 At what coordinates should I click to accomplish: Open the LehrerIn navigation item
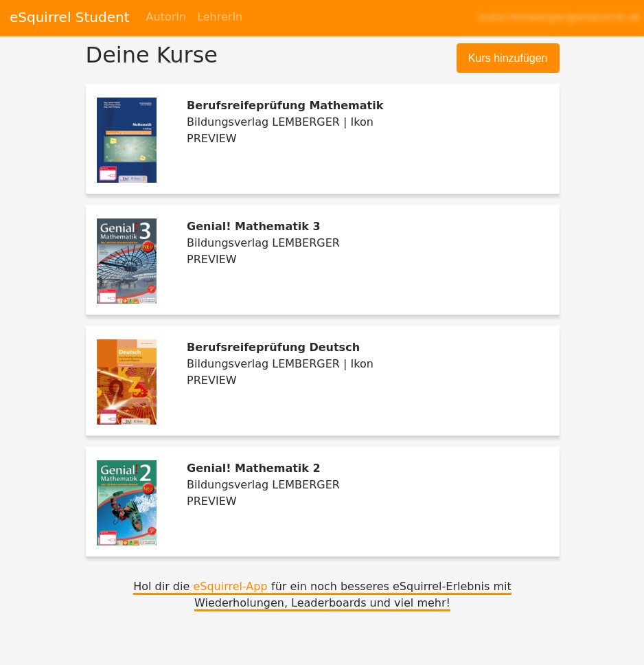(219, 17)
